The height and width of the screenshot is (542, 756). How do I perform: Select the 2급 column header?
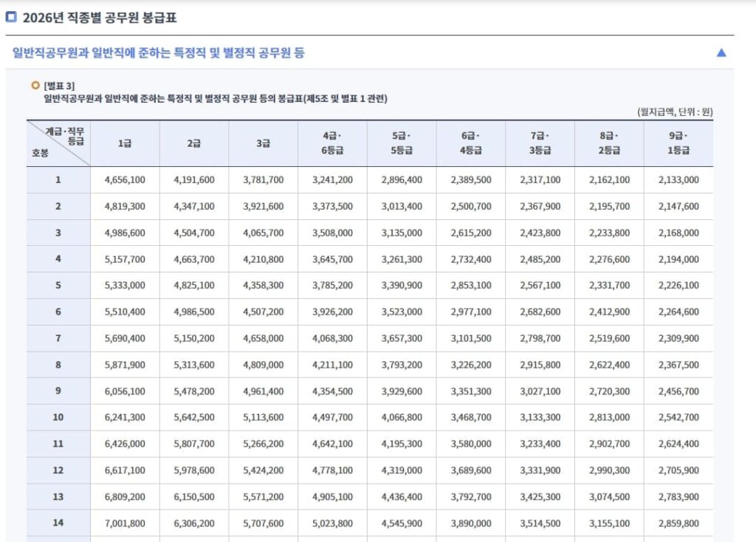[x=194, y=143]
